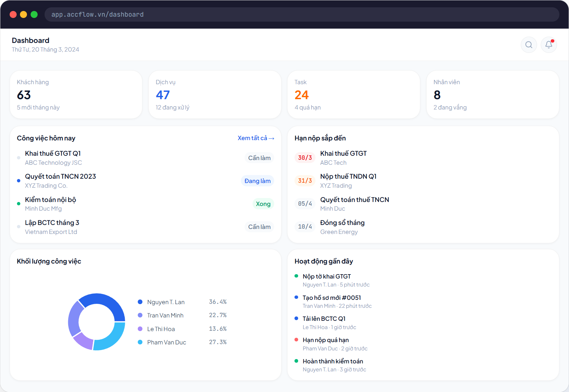Image resolution: width=569 pixels, height=392 pixels.
Task: Click the 10/4 deadline date badge
Action: point(305,227)
